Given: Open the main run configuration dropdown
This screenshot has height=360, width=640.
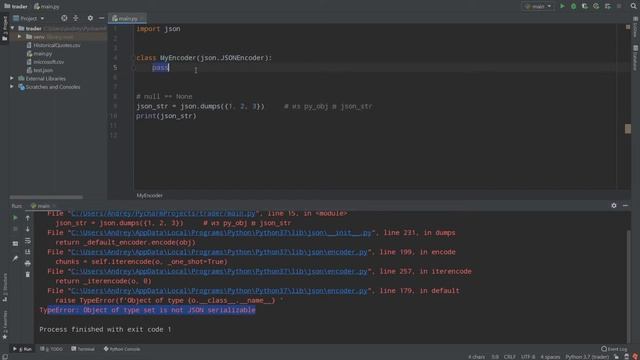Looking at the screenshot, I should click(538, 6).
